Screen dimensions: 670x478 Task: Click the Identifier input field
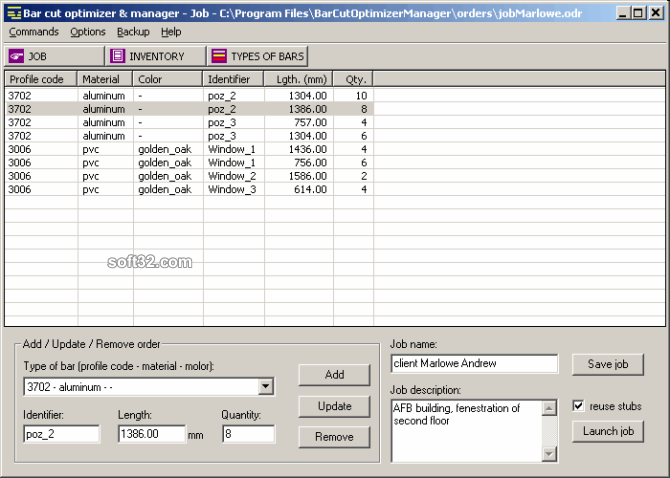pyautogui.click(x=62, y=434)
